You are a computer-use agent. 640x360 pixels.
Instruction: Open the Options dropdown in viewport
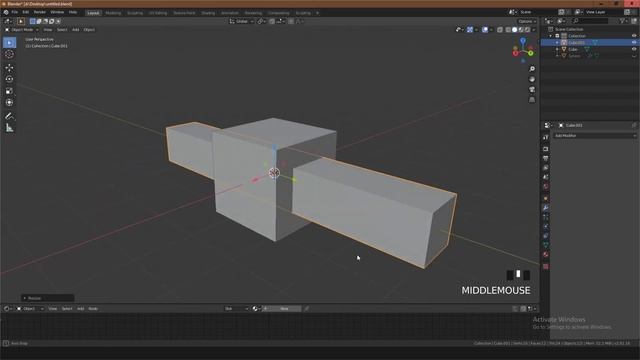click(527, 21)
